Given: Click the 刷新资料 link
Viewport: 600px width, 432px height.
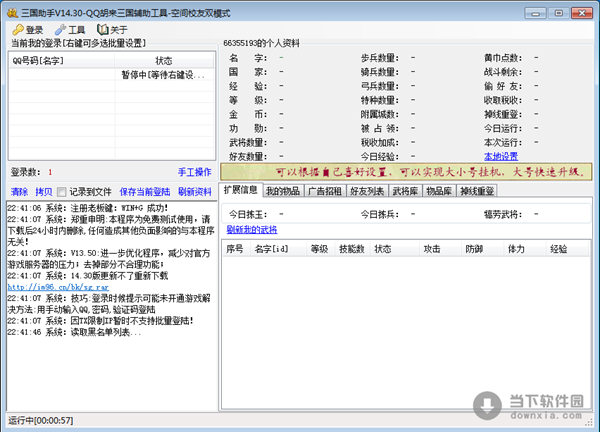Looking at the screenshot, I should 195,192.
